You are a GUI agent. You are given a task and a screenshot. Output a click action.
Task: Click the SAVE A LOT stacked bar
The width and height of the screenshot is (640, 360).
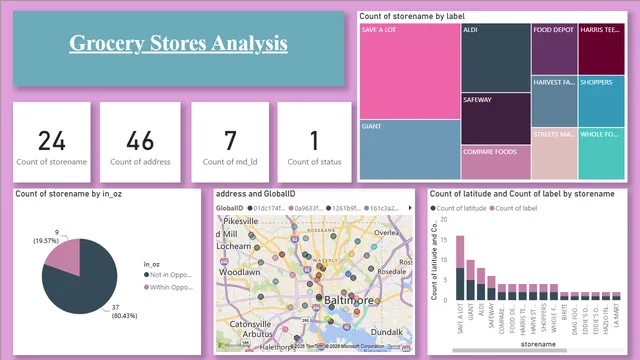point(460,268)
